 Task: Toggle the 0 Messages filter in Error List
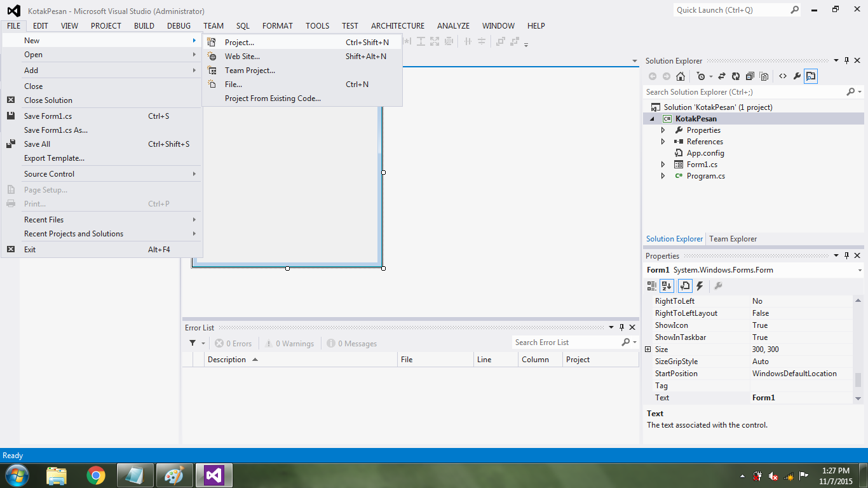tap(352, 343)
